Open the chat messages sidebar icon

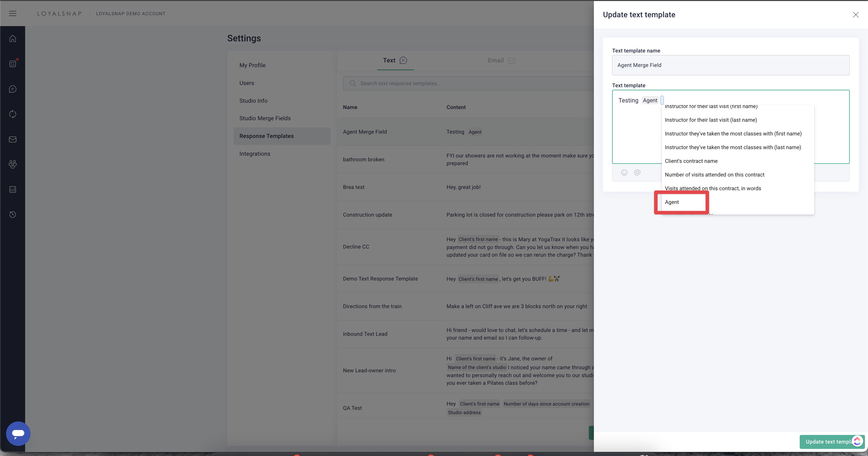pos(12,89)
